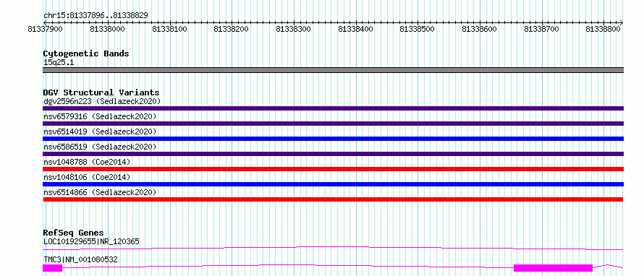Click ruler position 81337900

tap(45, 29)
